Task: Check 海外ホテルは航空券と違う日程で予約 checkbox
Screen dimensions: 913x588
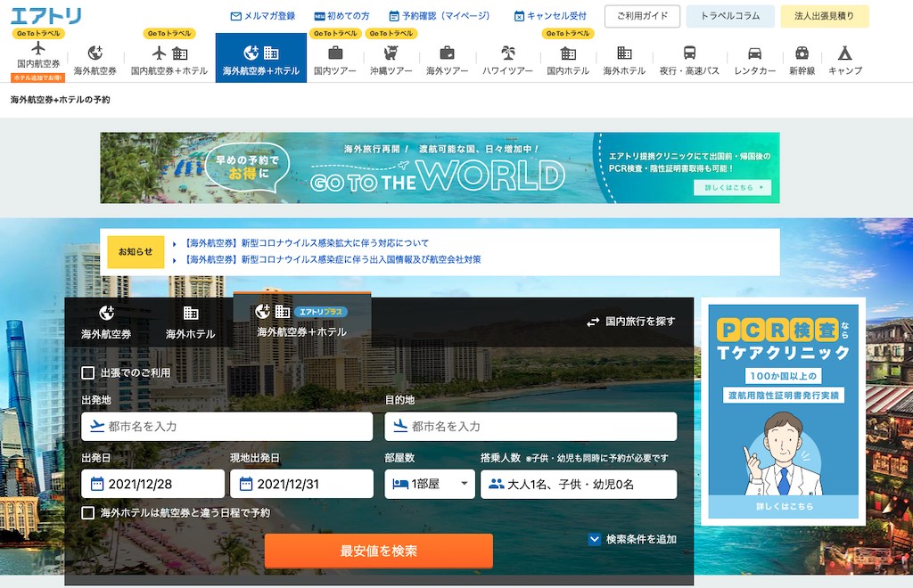Action: (88, 513)
